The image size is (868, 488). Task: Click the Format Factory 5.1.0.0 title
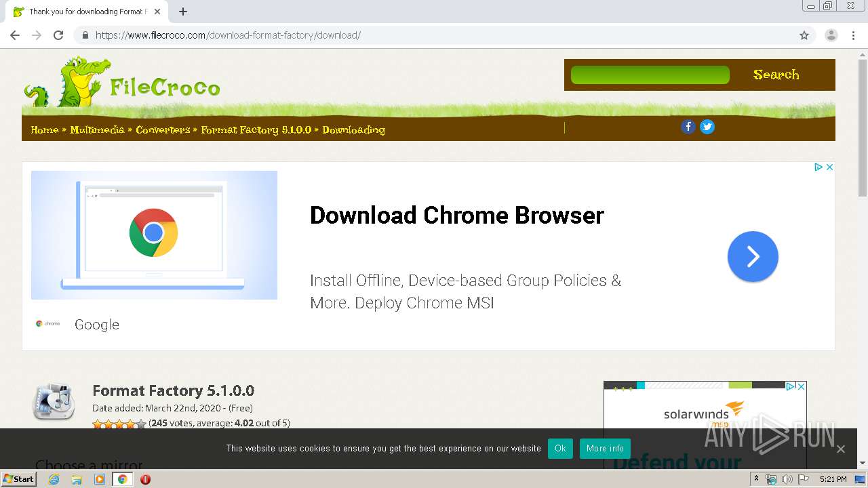173,391
